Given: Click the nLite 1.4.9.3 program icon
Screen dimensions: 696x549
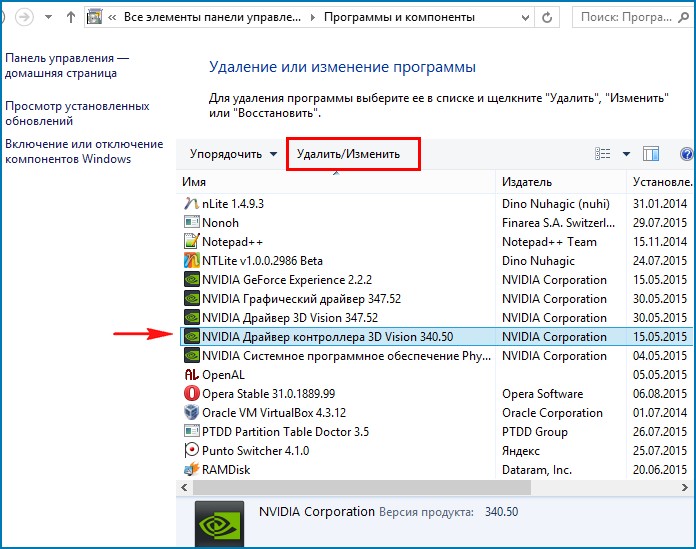Looking at the screenshot, I should tap(191, 204).
